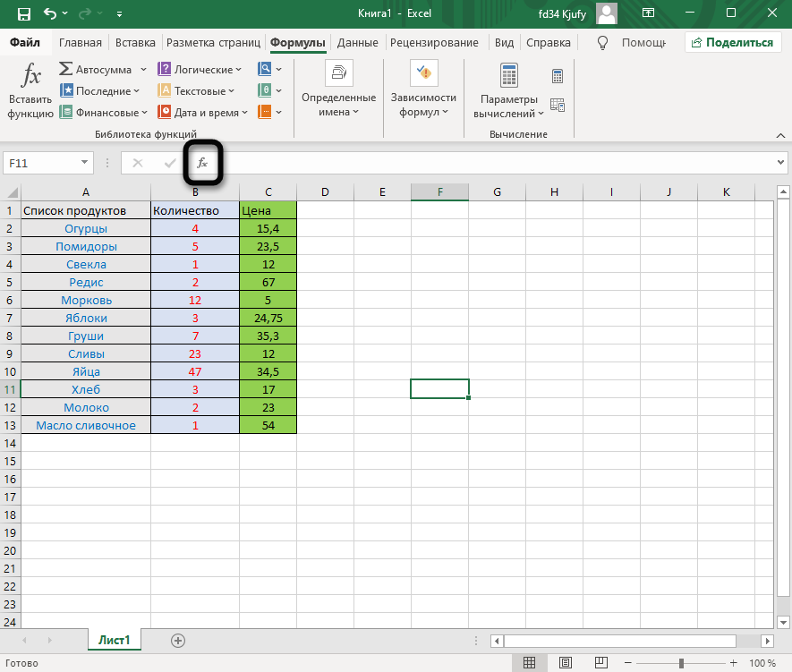
Task: Open the Рецензирование tab
Action: (x=434, y=42)
